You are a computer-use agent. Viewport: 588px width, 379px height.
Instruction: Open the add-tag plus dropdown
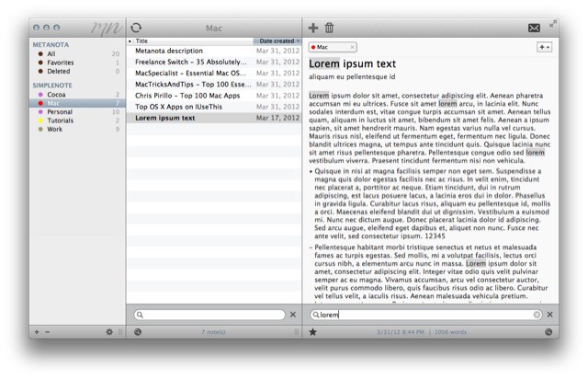[544, 47]
